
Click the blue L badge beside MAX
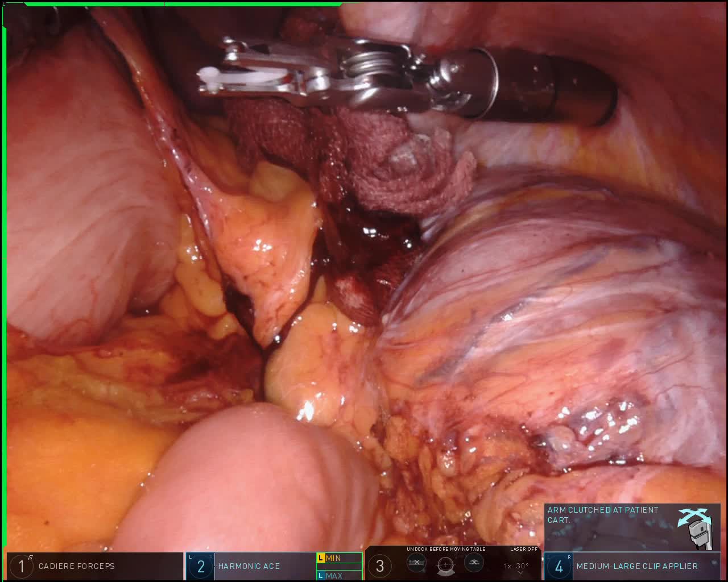click(x=321, y=576)
